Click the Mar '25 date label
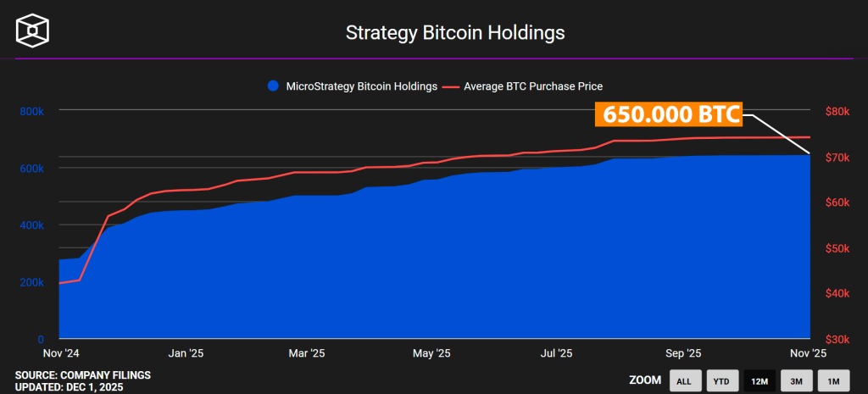Screen dimensions: 868x394 (306, 352)
